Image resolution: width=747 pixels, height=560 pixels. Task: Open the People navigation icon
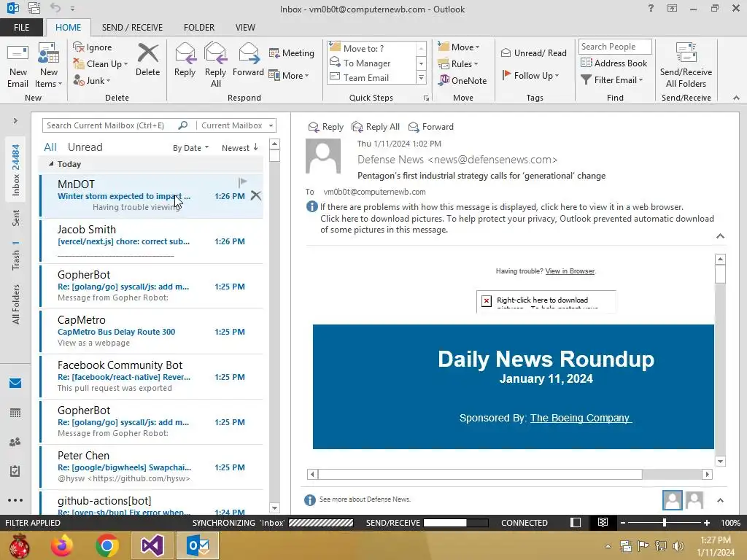click(15, 442)
